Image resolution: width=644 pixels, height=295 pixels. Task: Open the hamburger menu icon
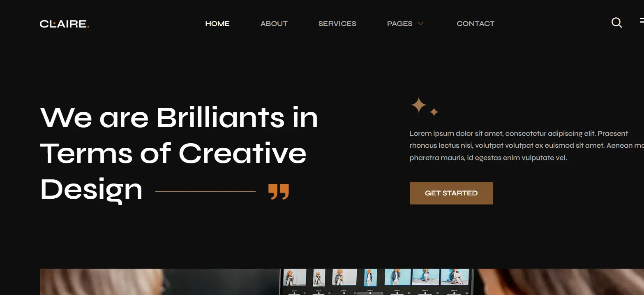tap(642, 21)
